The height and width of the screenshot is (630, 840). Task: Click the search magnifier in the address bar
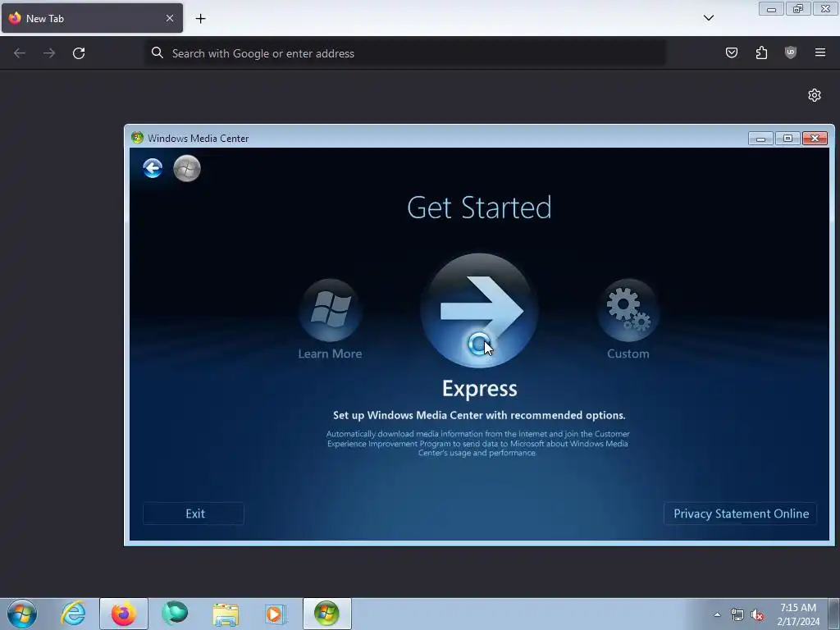point(157,52)
